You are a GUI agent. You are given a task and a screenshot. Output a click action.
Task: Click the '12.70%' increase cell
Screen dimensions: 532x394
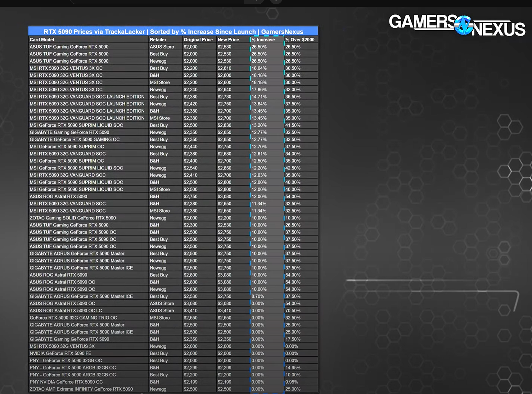(259, 146)
